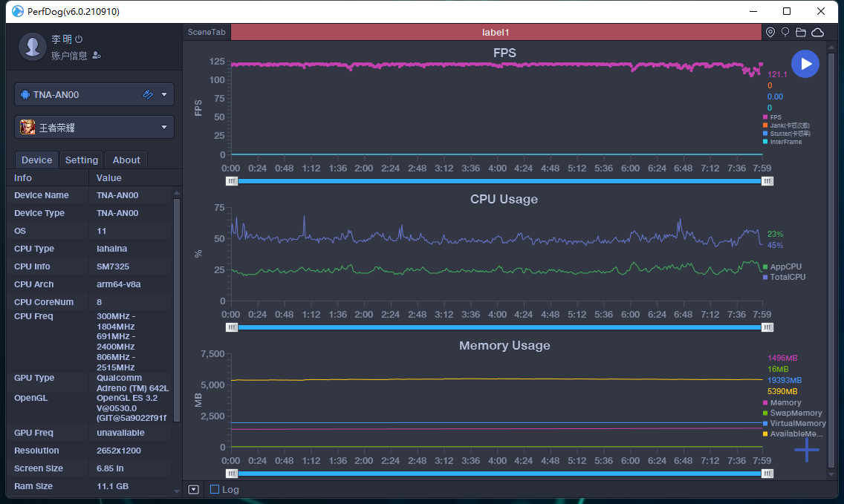
Task: Click the user avatar icon
Action: 32,46
